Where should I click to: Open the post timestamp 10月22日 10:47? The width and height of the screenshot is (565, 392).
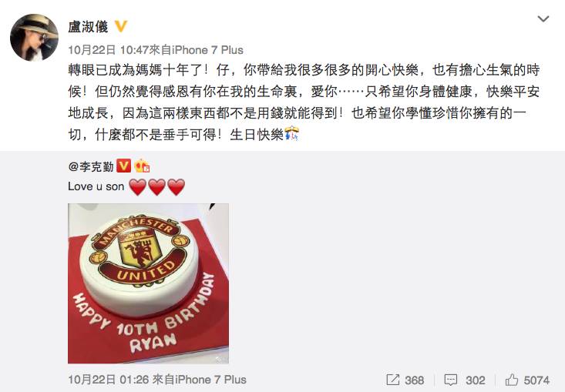coord(108,50)
